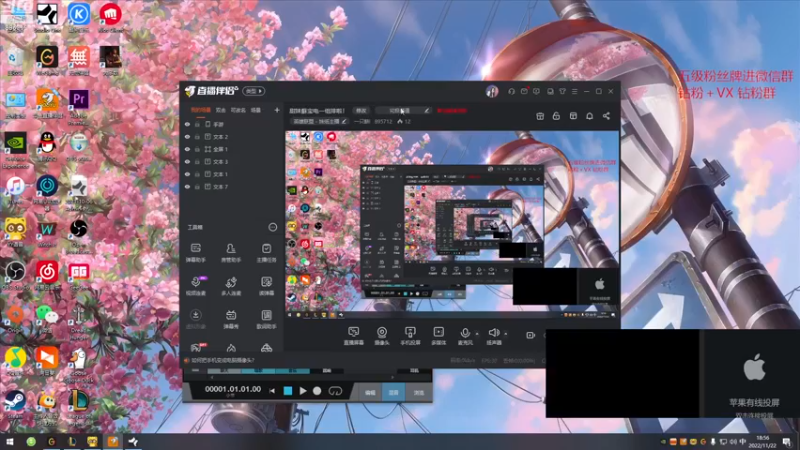The height and width of the screenshot is (450, 800).
Task: Open the share icon in stream header
Action: (606, 116)
